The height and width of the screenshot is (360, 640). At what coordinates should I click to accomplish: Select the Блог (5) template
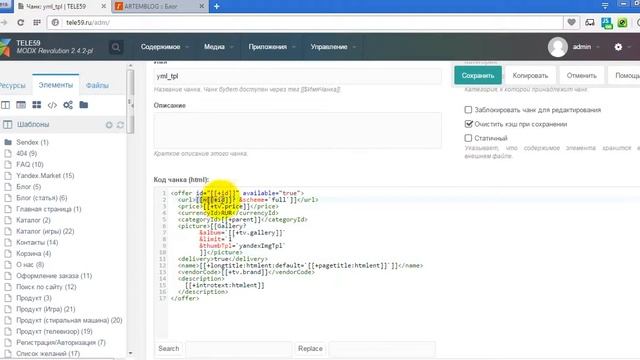pyautogui.click(x=29, y=187)
